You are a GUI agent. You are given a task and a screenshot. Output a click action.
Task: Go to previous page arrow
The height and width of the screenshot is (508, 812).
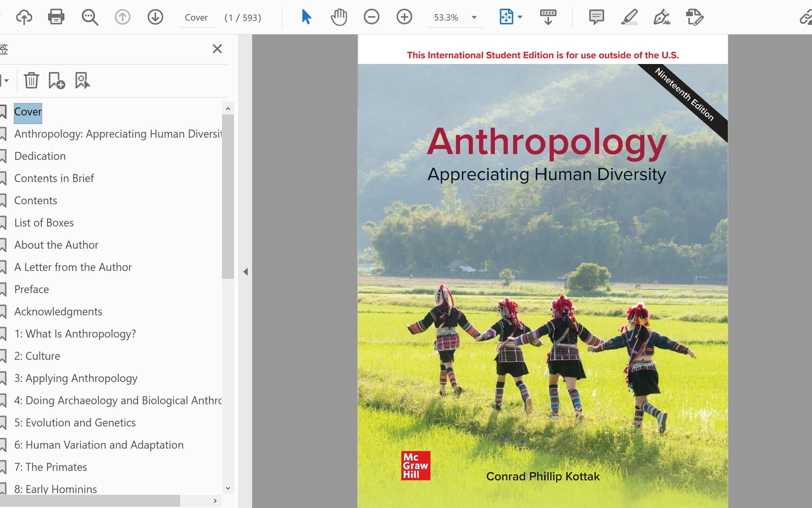click(123, 17)
